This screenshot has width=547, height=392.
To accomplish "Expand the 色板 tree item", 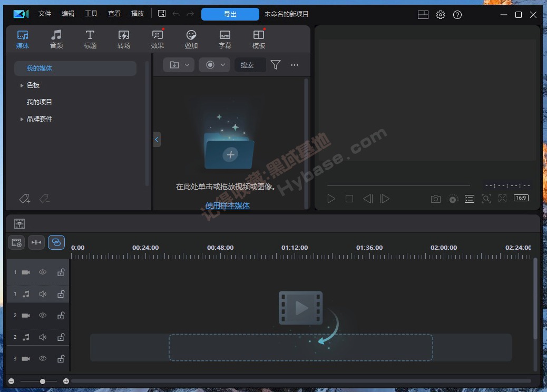I will (x=21, y=85).
